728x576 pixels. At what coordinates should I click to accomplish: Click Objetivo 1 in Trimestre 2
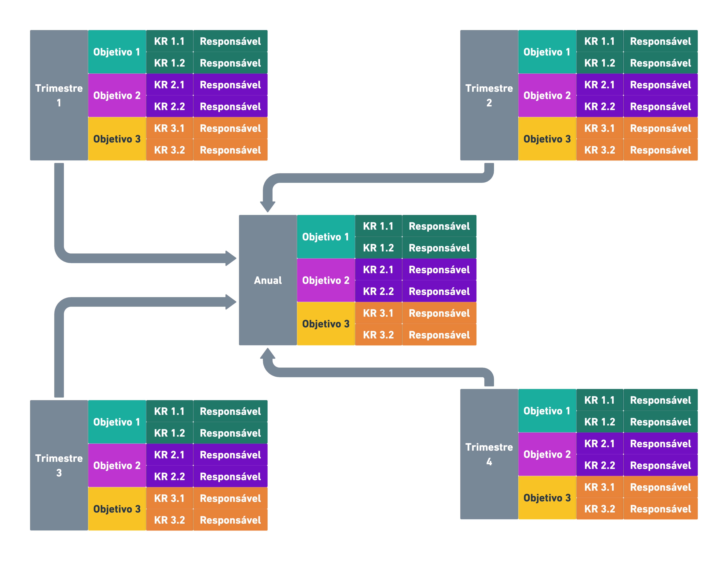click(x=547, y=52)
